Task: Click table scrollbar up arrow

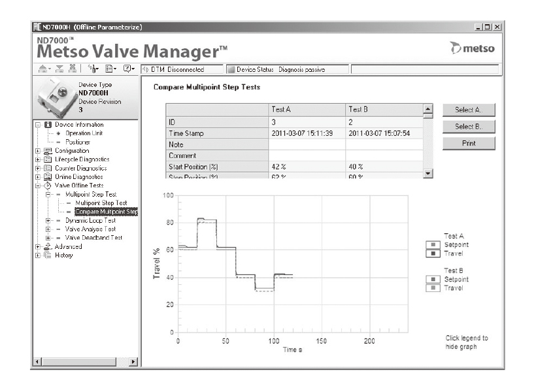Action: 427,108
